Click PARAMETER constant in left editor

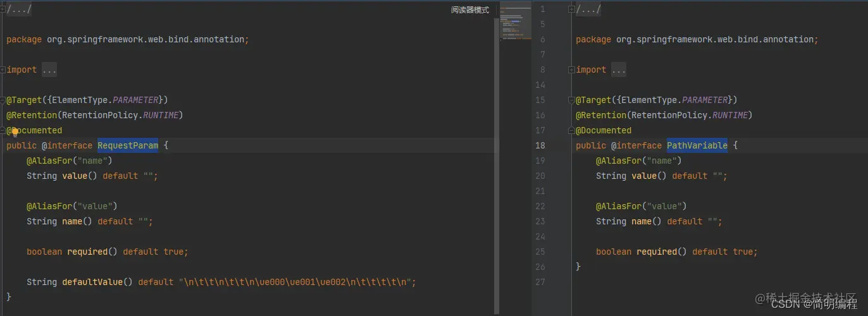[135, 100]
